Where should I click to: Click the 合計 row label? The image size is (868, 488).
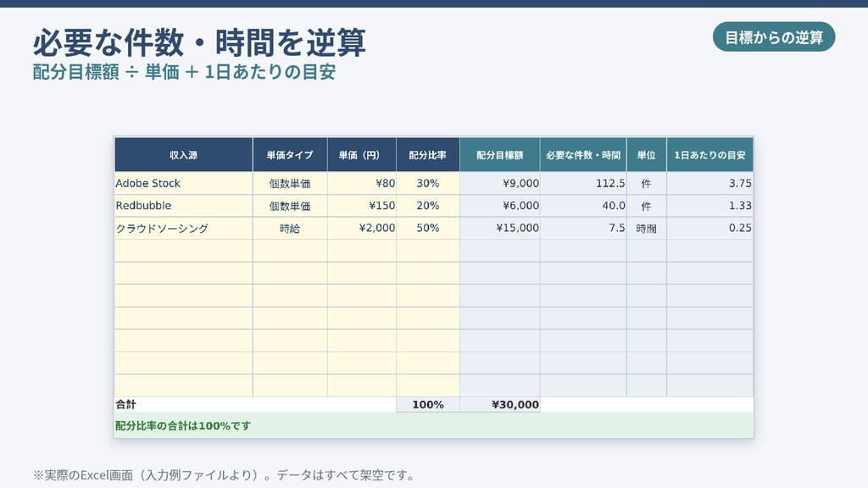pyautogui.click(x=125, y=404)
